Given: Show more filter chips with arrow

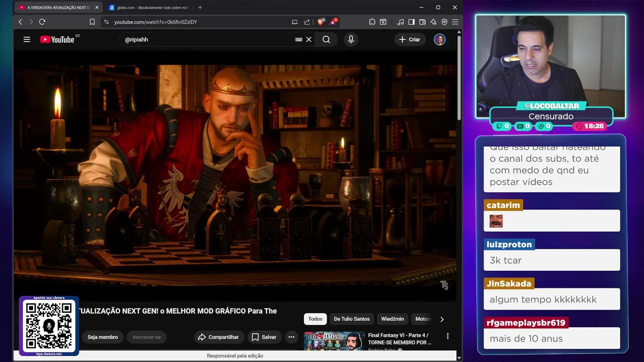Looking at the screenshot, I should (442, 319).
